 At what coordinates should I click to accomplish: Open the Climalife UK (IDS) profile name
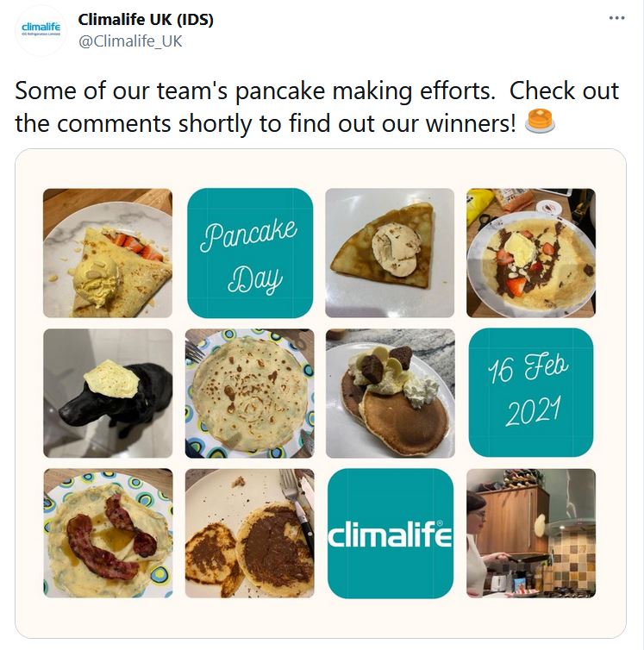point(146,20)
